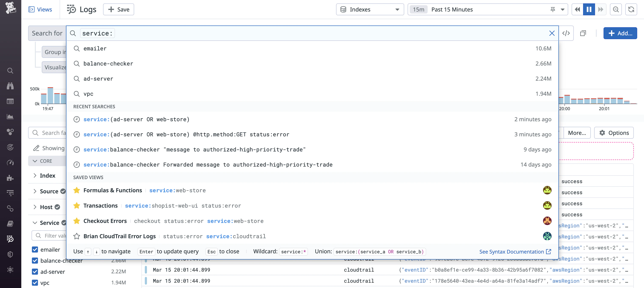
Task: Click the Visualize as field
Action: coord(54,67)
